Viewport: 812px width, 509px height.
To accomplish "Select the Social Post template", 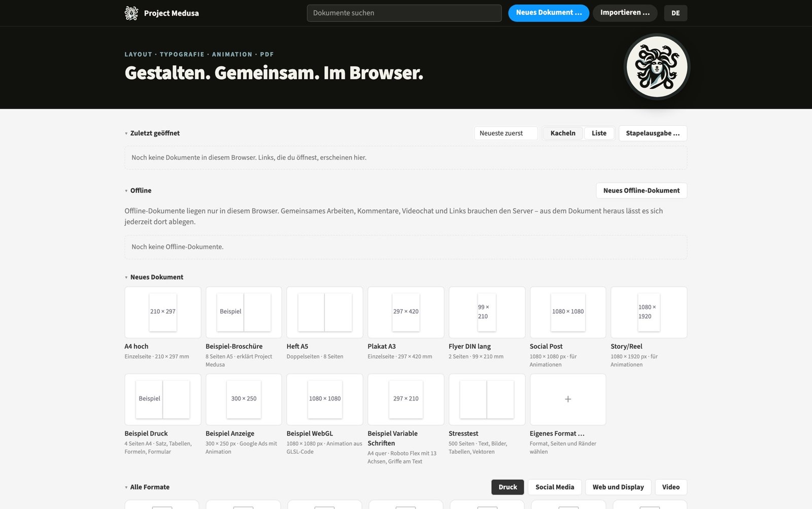I will 568,312.
